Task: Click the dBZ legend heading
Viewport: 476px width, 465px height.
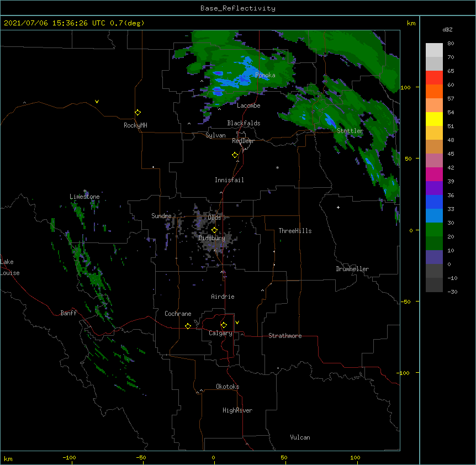Action: pyautogui.click(x=447, y=29)
